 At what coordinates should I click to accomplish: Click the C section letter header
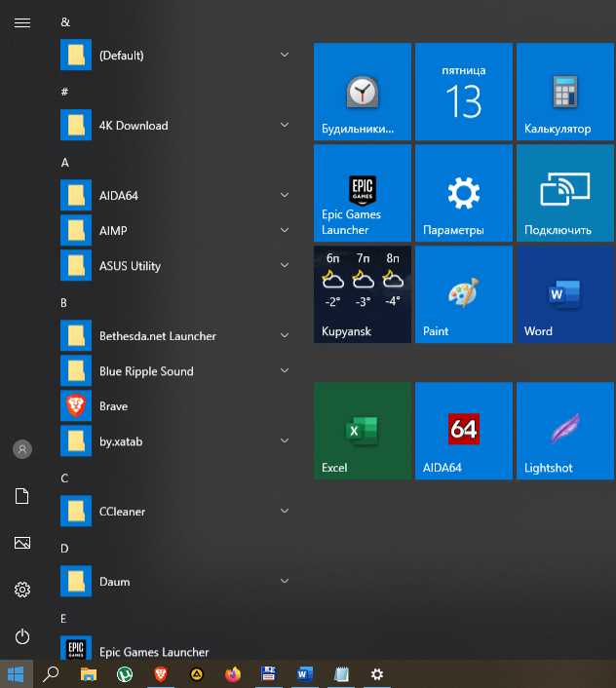64,478
